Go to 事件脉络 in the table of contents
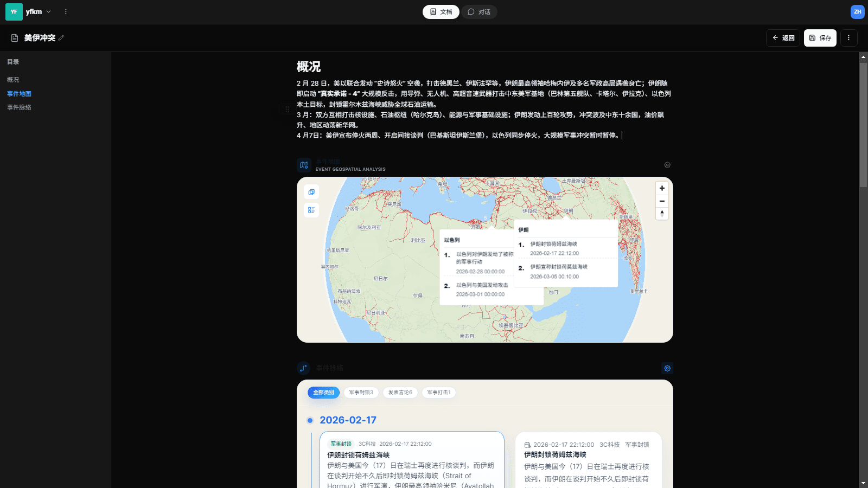The image size is (868, 488). click(19, 107)
